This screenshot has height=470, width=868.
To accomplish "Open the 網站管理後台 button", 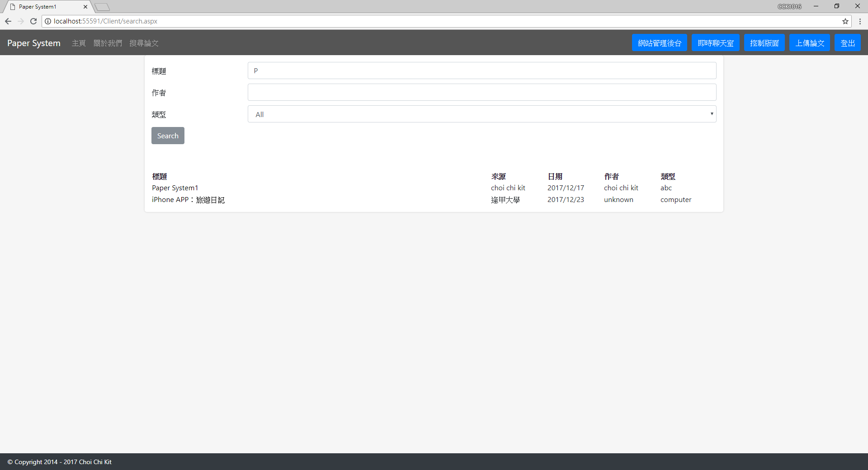I will pyautogui.click(x=659, y=43).
